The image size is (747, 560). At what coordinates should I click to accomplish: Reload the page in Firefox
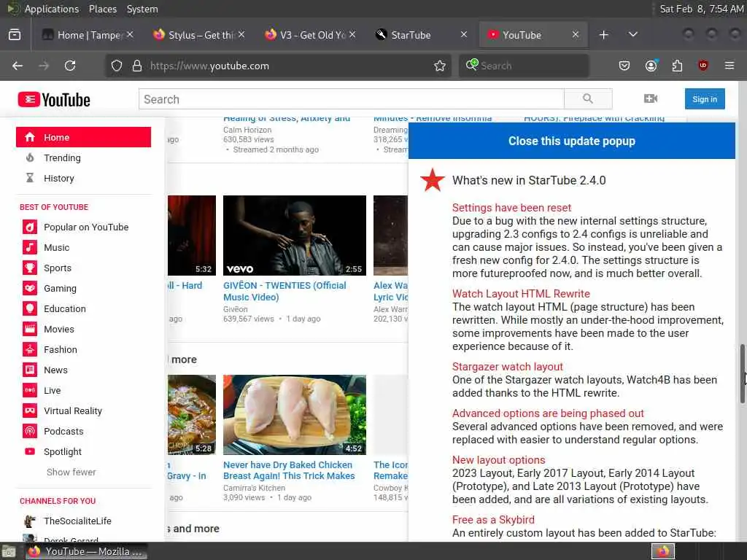pos(70,66)
